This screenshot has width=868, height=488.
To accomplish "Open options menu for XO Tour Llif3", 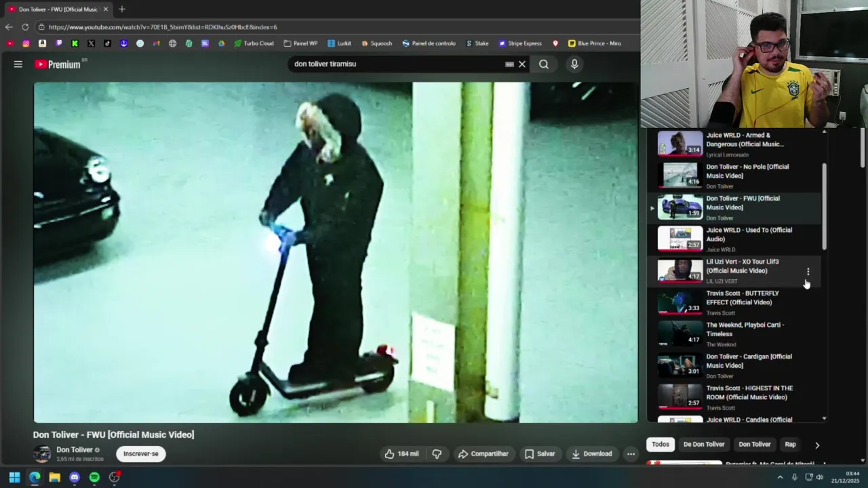I will (808, 272).
